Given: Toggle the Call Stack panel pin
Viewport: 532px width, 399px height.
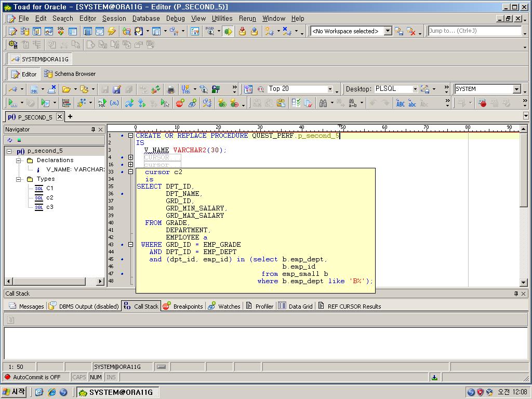Looking at the screenshot, I should (516, 294).
